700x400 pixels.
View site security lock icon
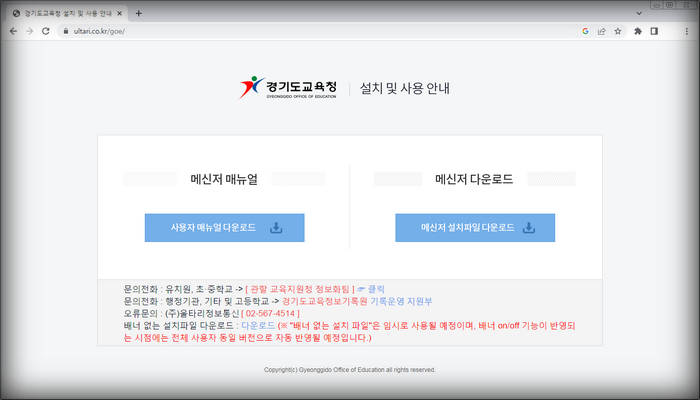click(x=66, y=31)
